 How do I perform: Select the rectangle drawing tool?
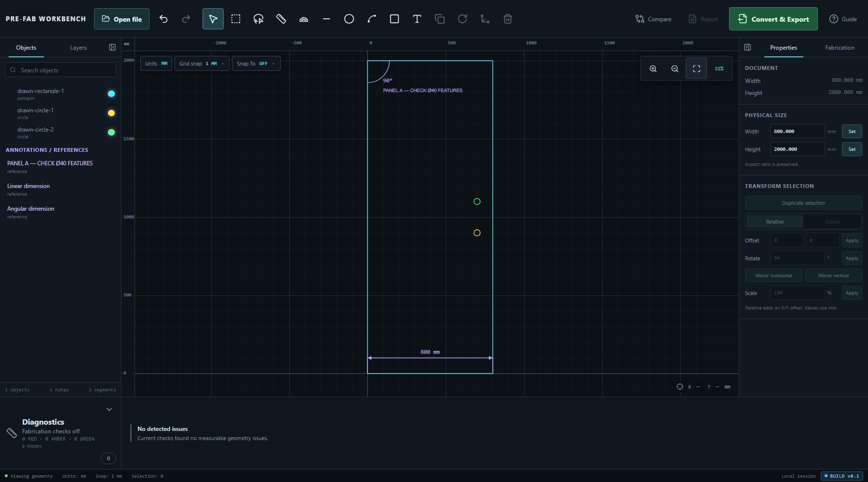click(394, 19)
